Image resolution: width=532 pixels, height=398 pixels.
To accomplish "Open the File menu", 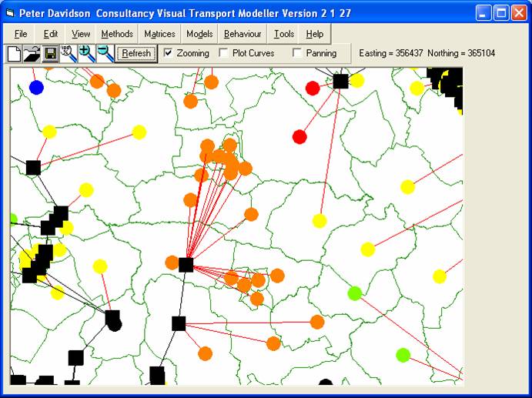I will 21,34.
